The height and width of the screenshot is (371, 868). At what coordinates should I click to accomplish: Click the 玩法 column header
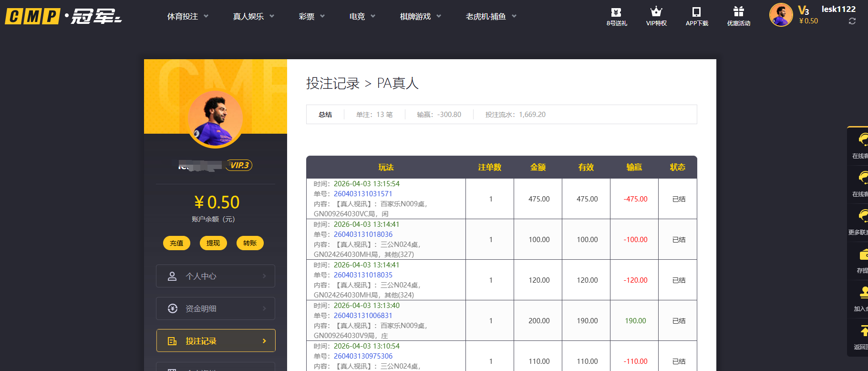pos(386,167)
